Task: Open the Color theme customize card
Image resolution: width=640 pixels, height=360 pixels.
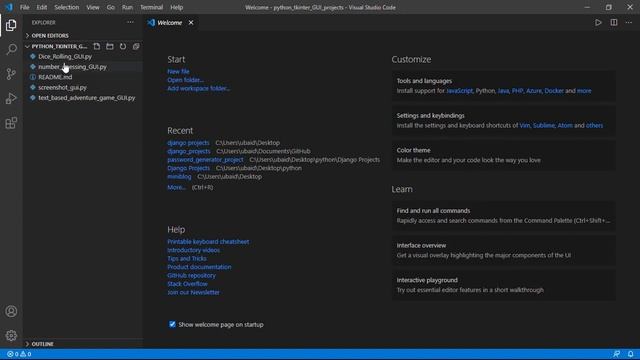Action: [504, 155]
